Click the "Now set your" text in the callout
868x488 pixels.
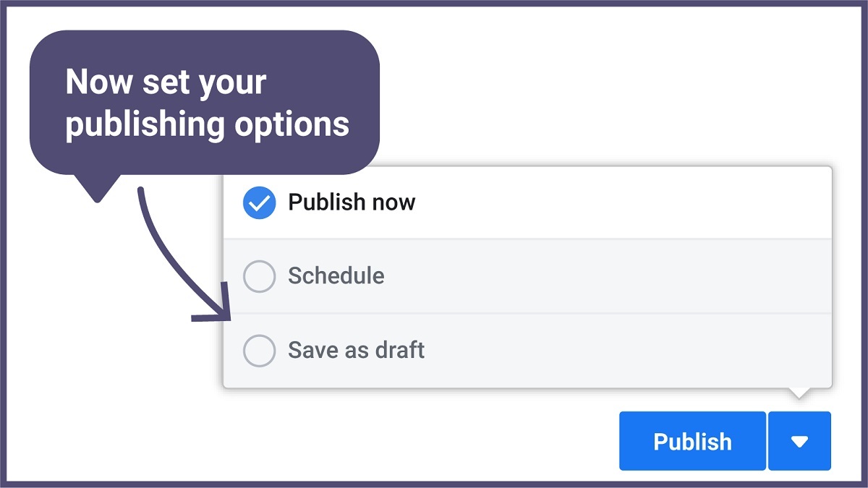point(166,82)
